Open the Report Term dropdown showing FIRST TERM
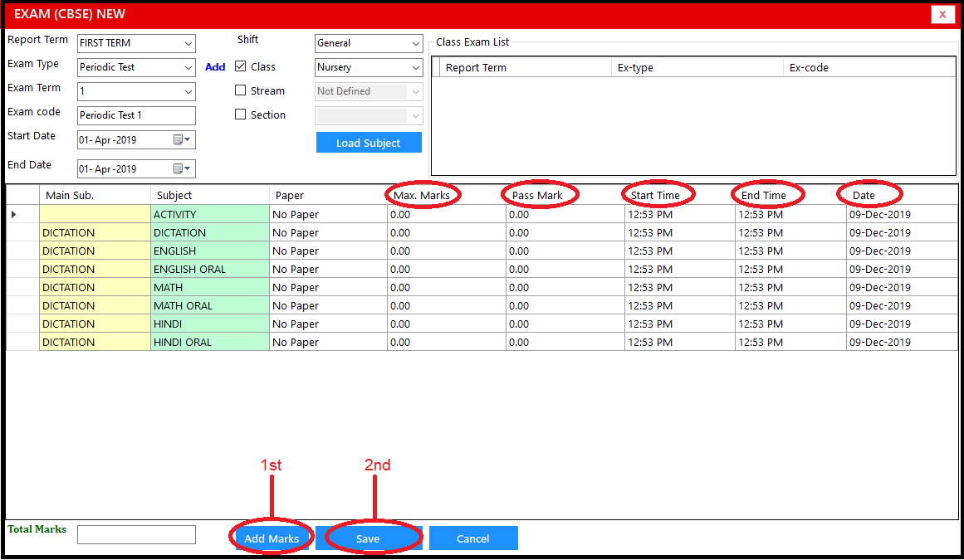 [136, 43]
